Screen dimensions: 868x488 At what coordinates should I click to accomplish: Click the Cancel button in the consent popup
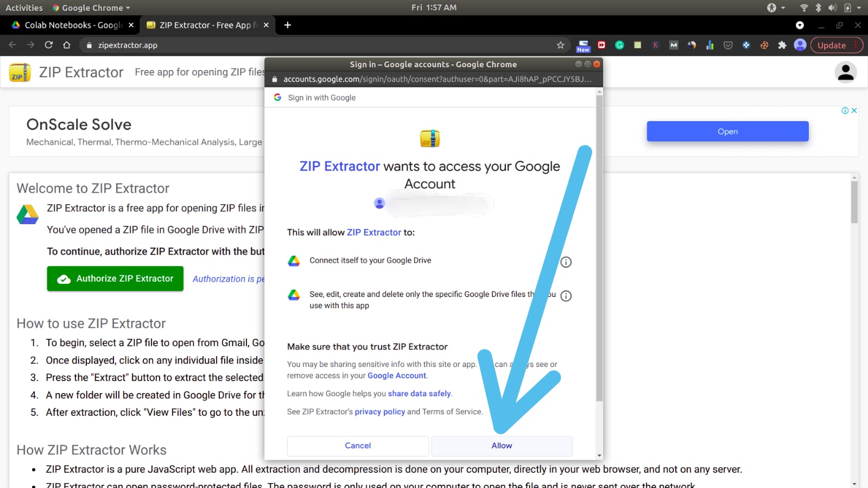(358, 446)
